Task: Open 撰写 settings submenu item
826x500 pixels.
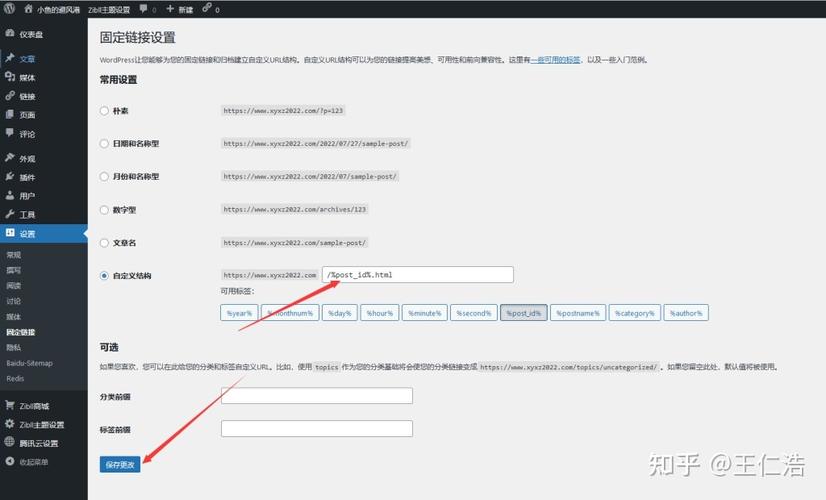Action: (x=14, y=270)
